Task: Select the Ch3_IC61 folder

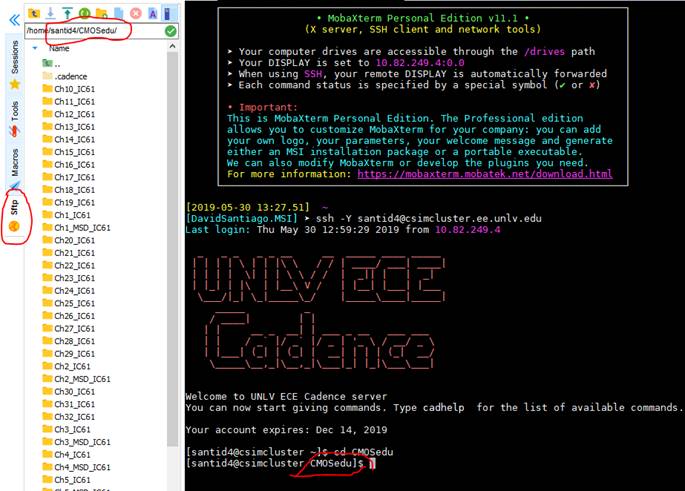Action: click(66, 429)
